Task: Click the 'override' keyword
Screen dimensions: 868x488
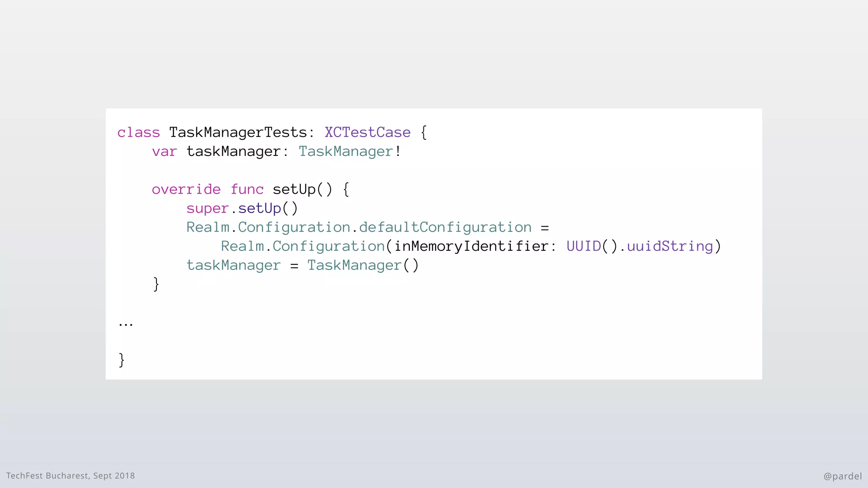Action: pyautogui.click(x=186, y=189)
